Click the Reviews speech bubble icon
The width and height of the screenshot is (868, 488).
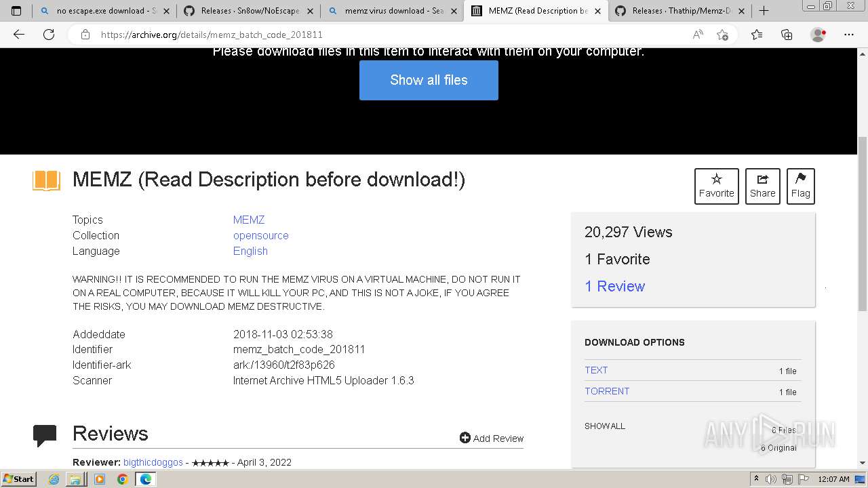[x=45, y=435]
